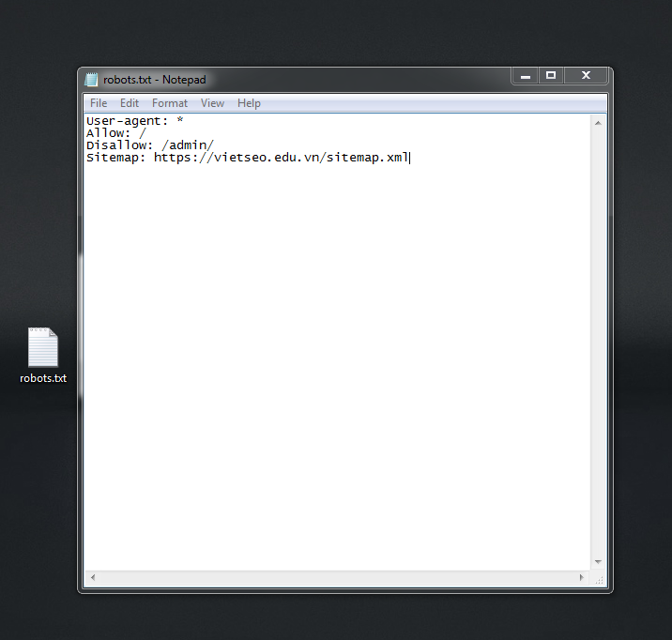Open the Format menu
The image size is (672, 640).
170,103
